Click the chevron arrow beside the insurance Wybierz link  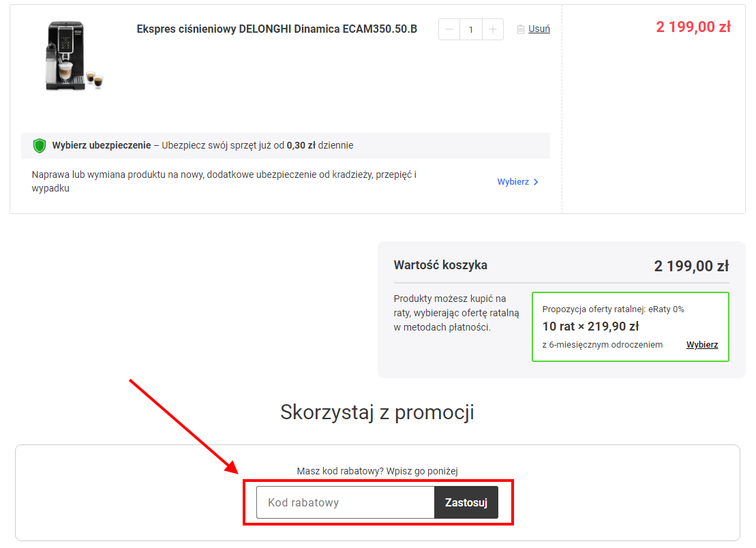(536, 182)
